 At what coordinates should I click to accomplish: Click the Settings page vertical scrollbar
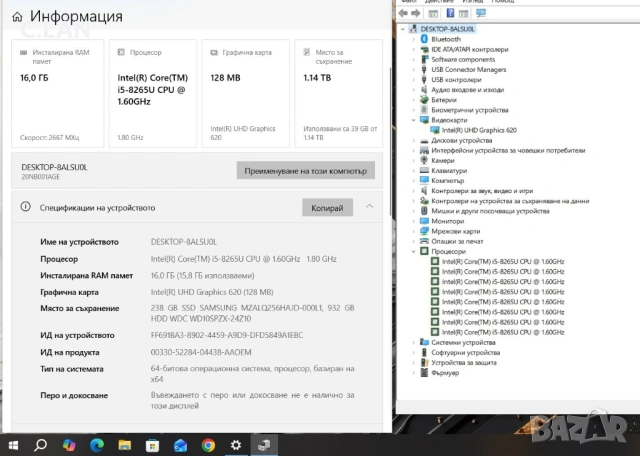coord(390,141)
